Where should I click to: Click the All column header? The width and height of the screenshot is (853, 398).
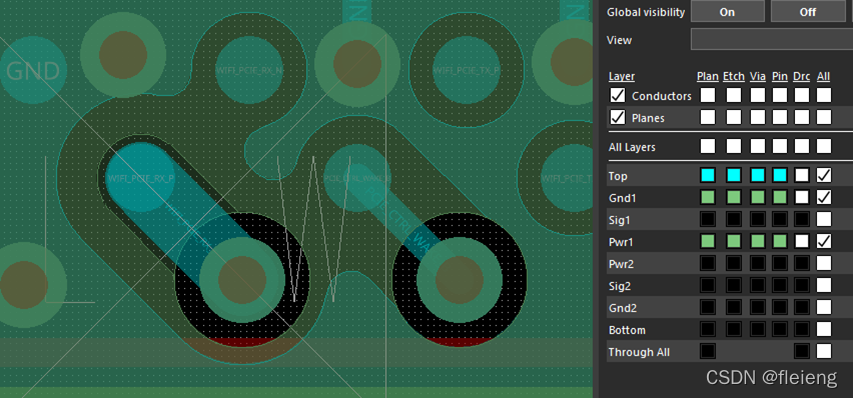(x=824, y=77)
